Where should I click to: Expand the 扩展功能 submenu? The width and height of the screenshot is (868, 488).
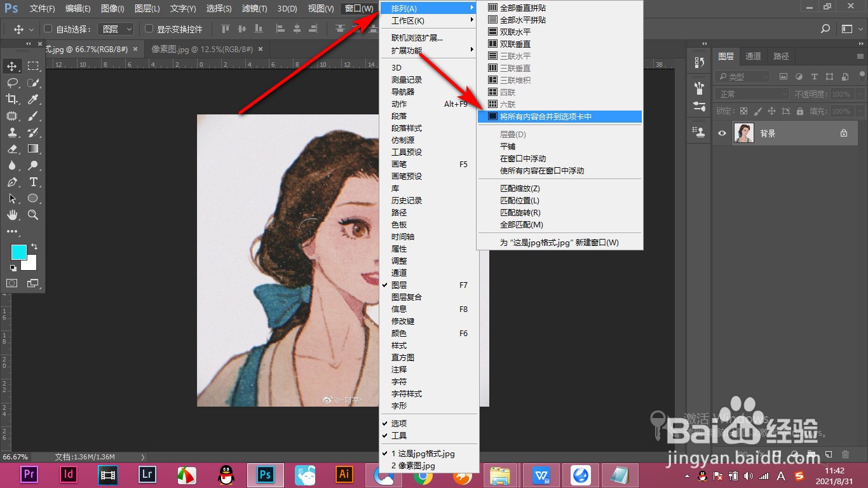pyautogui.click(x=429, y=50)
